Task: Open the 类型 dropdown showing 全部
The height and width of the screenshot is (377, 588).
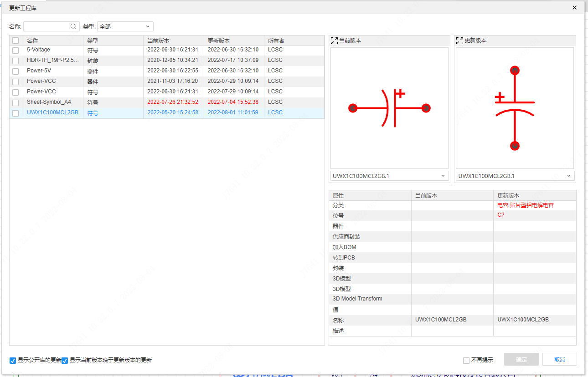Action: point(125,26)
